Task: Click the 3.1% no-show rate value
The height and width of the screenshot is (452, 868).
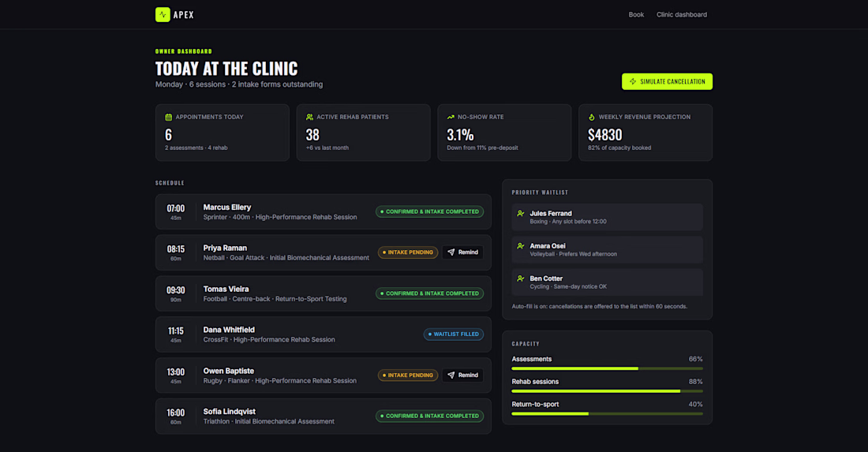Action: coord(460,135)
